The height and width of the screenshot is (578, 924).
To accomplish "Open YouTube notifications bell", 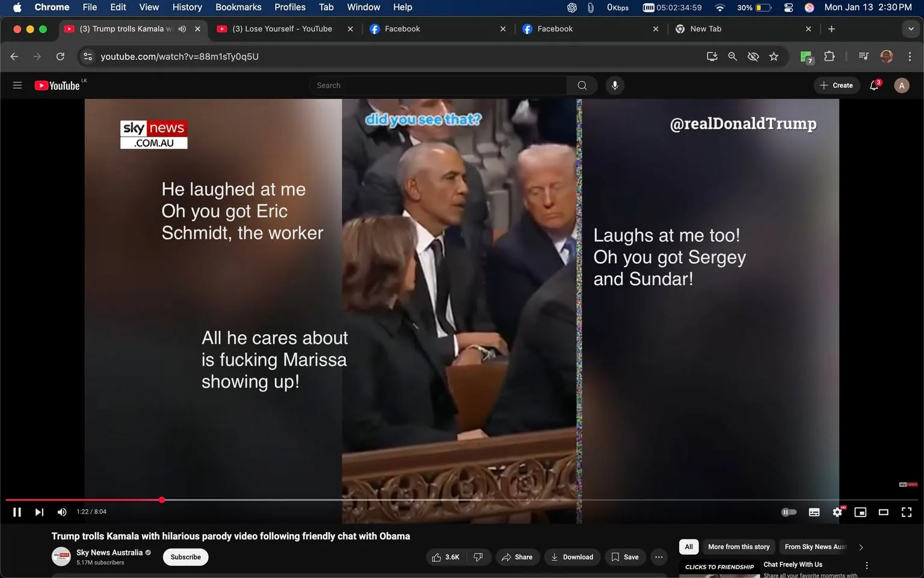I will [x=874, y=85].
